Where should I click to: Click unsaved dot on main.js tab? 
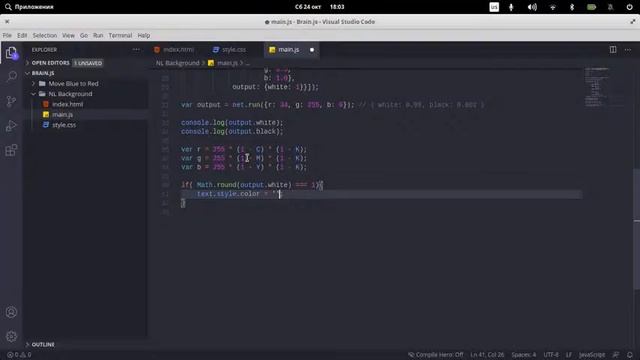coord(312,50)
